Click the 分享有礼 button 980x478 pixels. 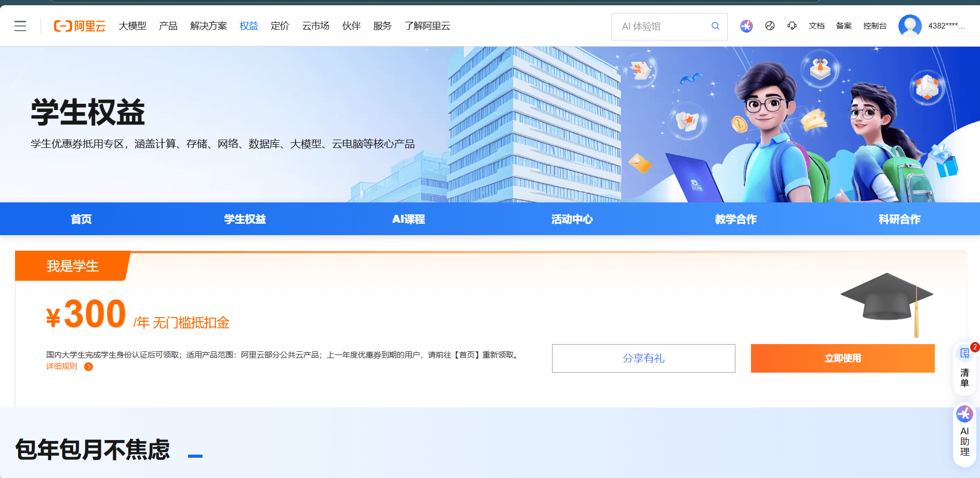pos(643,358)
